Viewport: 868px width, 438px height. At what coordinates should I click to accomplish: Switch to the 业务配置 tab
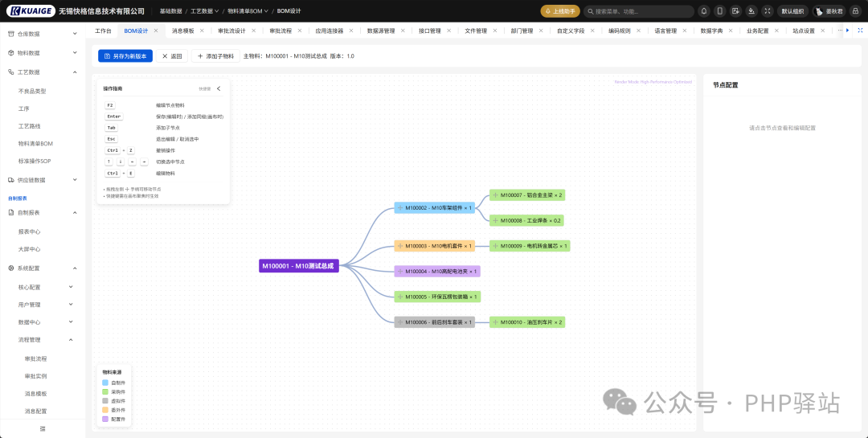click(x=757, y=31)
